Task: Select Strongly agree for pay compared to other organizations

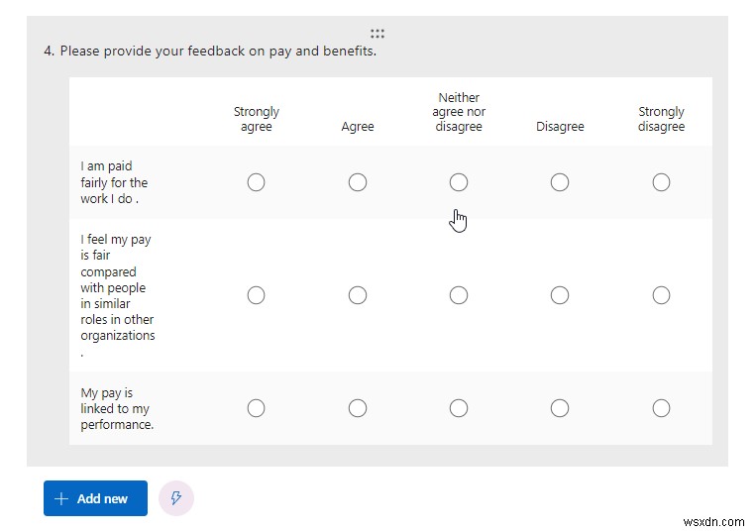Action: tap(256, 295)
